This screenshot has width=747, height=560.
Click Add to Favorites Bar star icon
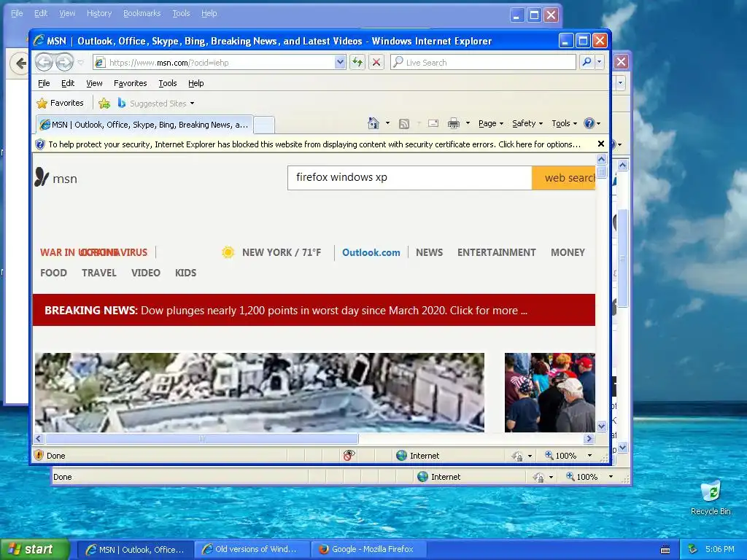pyautogui.click(x=104, y=103)
